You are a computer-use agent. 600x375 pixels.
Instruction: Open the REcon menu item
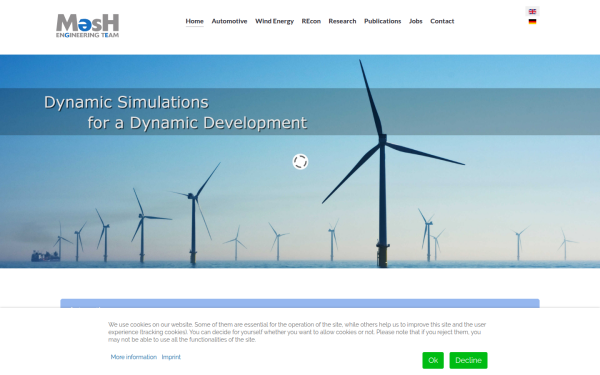pyautogui.click(x=311, y=21)
